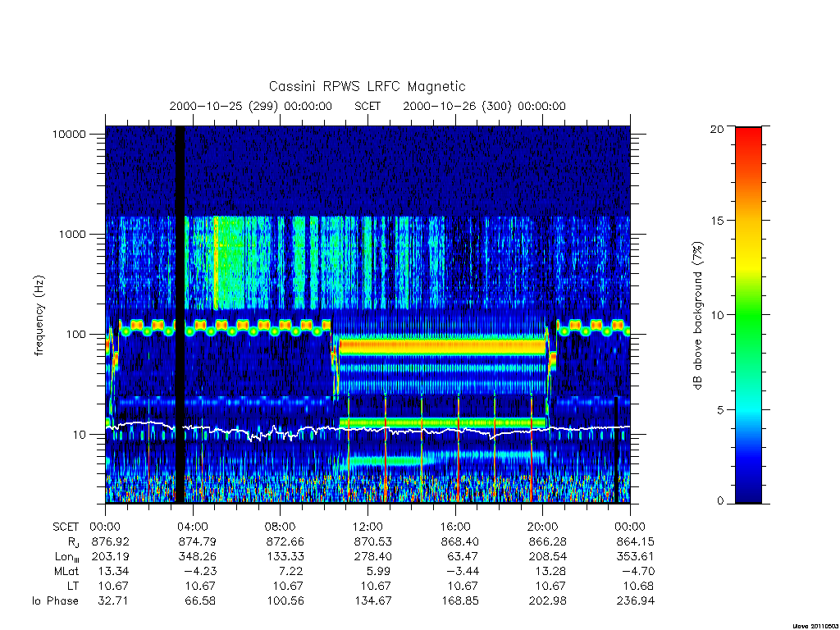Click the MLat value -4.70

(x=638, y=571)
